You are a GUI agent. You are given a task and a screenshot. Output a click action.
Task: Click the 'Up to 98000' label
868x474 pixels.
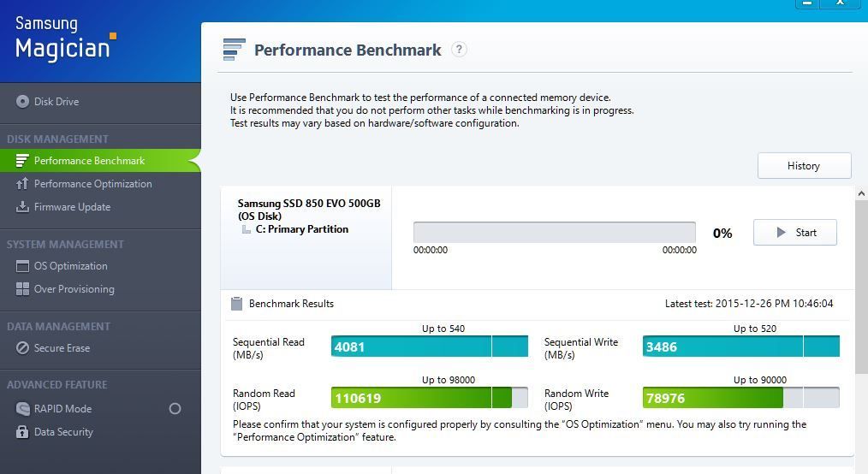click(x=449, y=380)
